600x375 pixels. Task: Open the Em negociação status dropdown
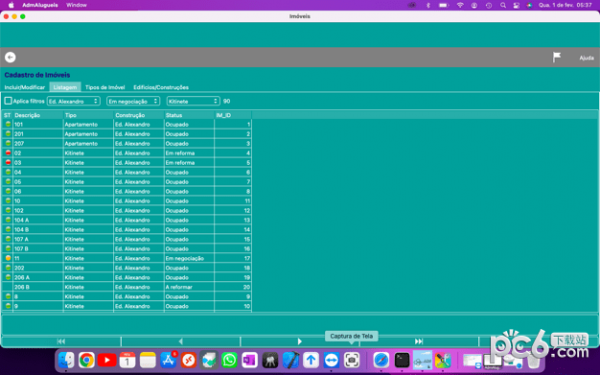pyautogui.click(x=133, y=101)
